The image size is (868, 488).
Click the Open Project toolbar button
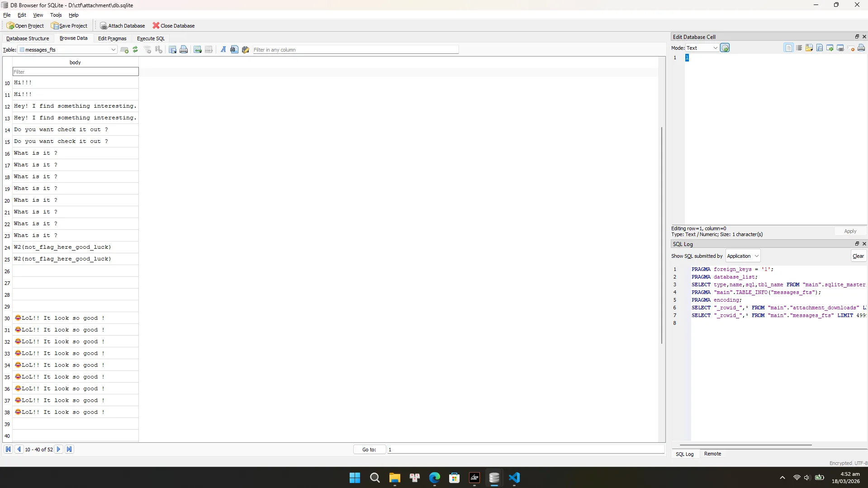[x=25, y=26]
